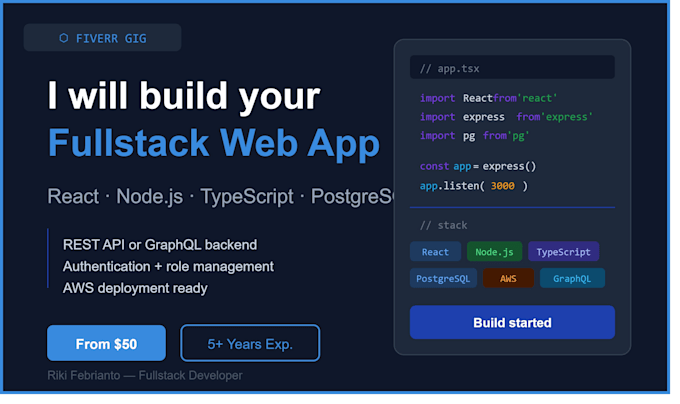Screen dimensions: 680x404
Task: Click the app.listen( 3000 ) line
Action: point(474,186)
